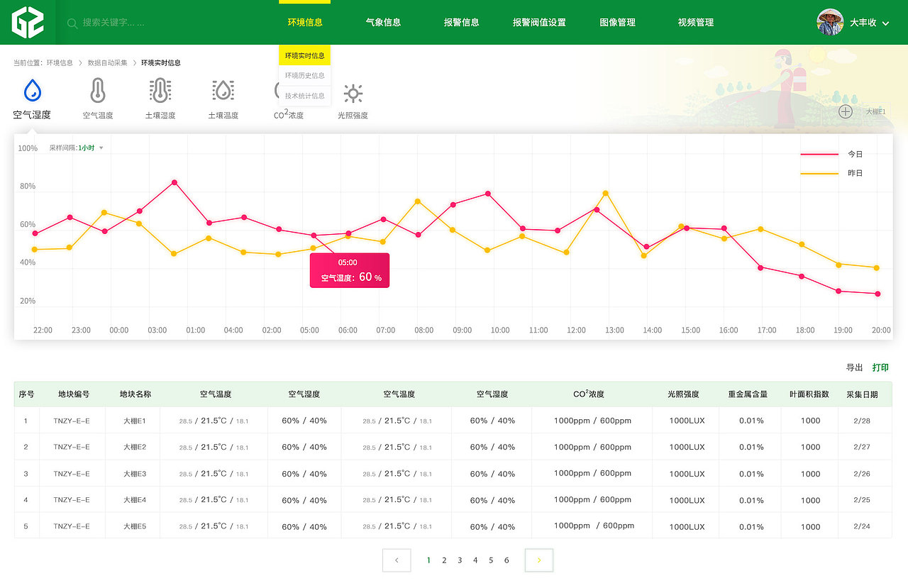
Task: Choose 技术统计信息 in submenu
Action: 305,96
